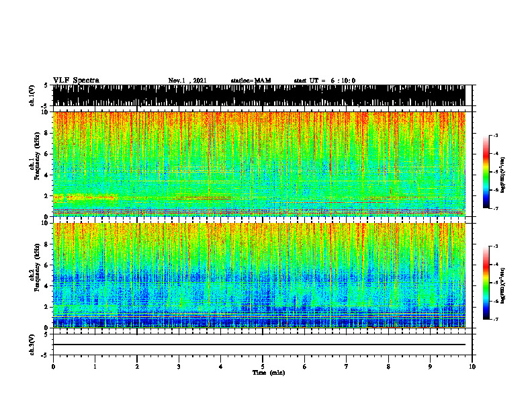532x411 pixels.
Task: Click time axis tick label "7"
Action: click(347, 367)
